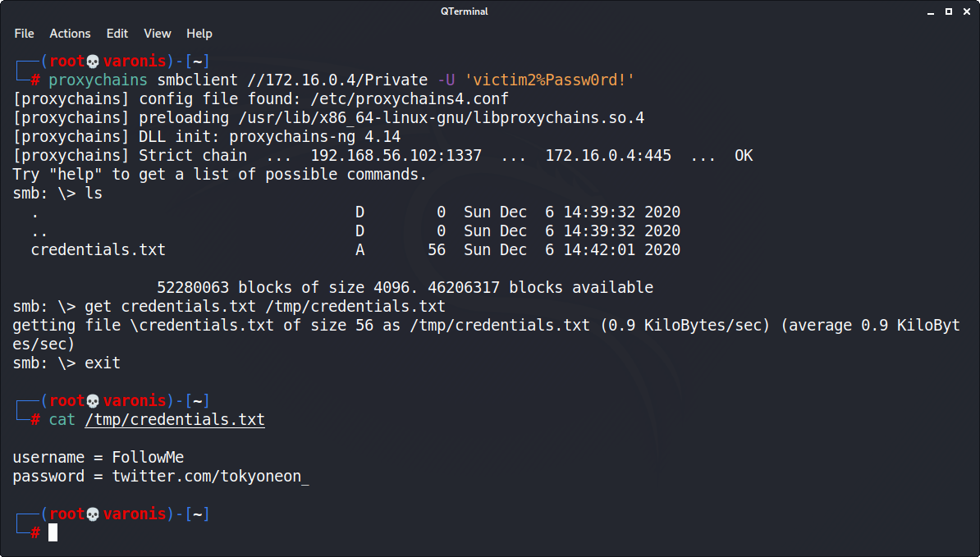The image size is (980, 557).
Task: Click the underlined /tmp/credentials.txt path
Action: tap(175, 420)
